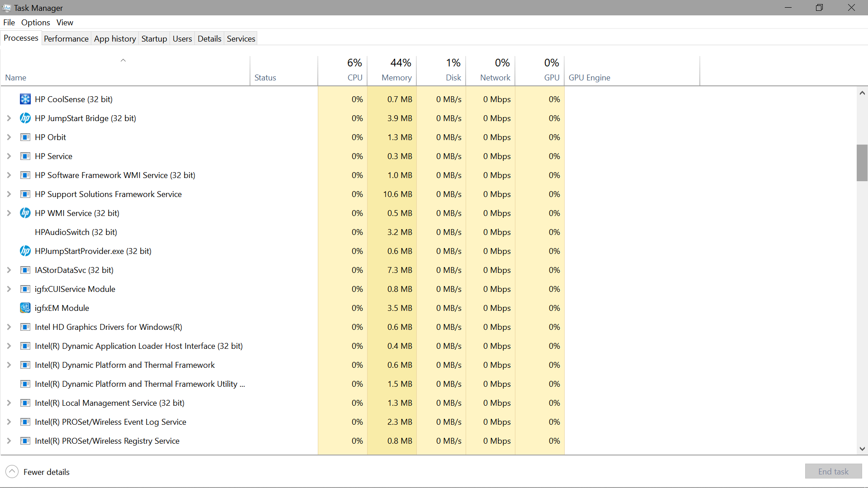Open the View menu
Image resolution: width=868 pixels, height=488 pixels.
(x=65, y=23)
